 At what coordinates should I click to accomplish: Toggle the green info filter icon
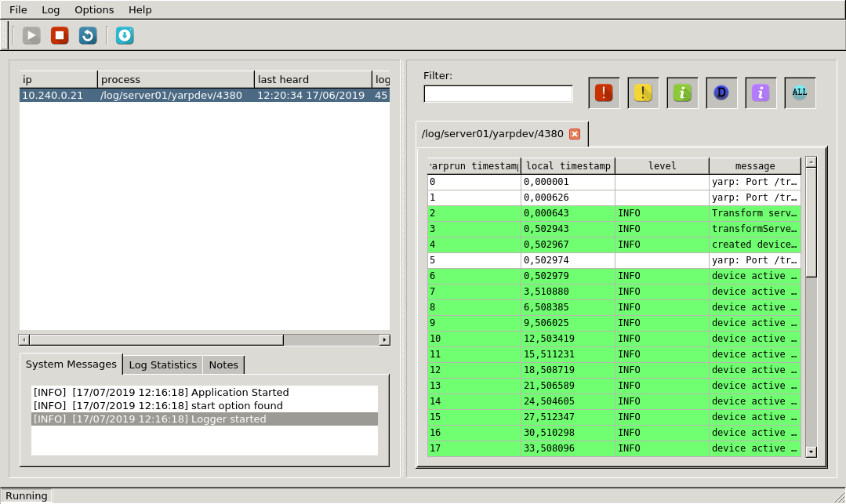pos(682,92)
